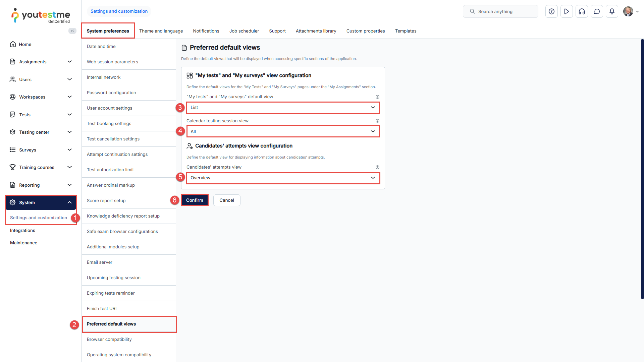Select Email server in settings list
This screenshot has width=644, height=362.
pyautogui.click(x=100, y=262)
